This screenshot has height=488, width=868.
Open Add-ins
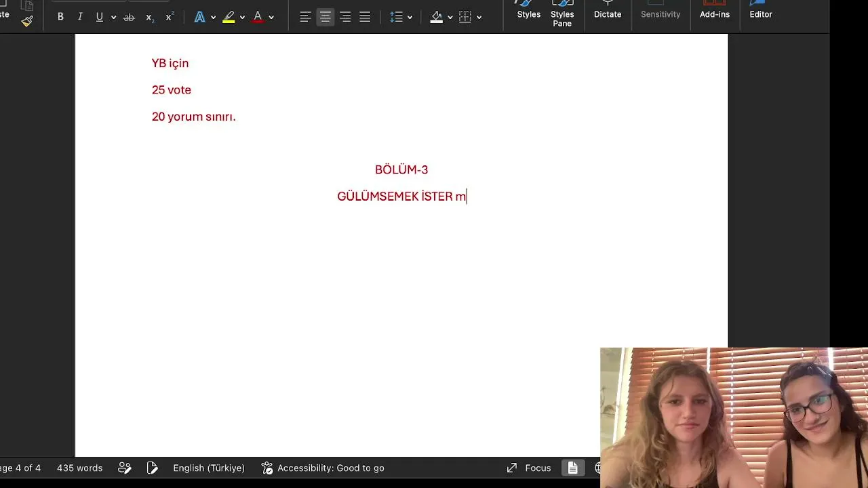tap(715, 10)
